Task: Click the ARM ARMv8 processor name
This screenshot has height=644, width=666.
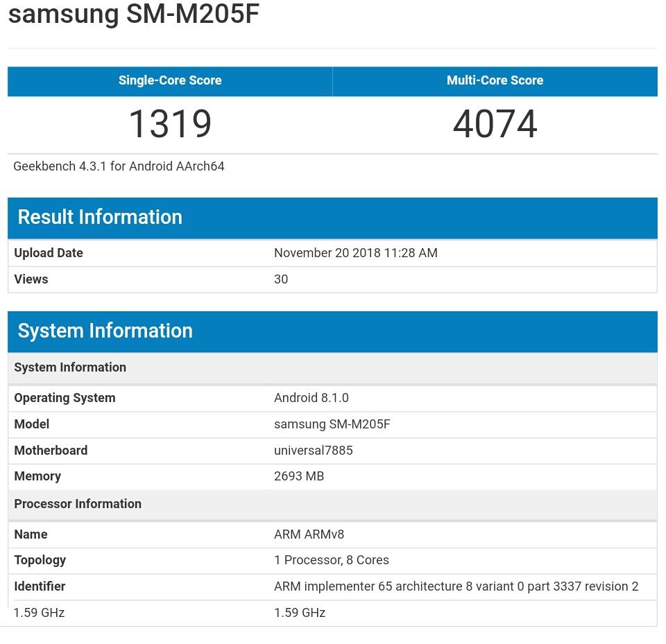Action: coord(309,534)
